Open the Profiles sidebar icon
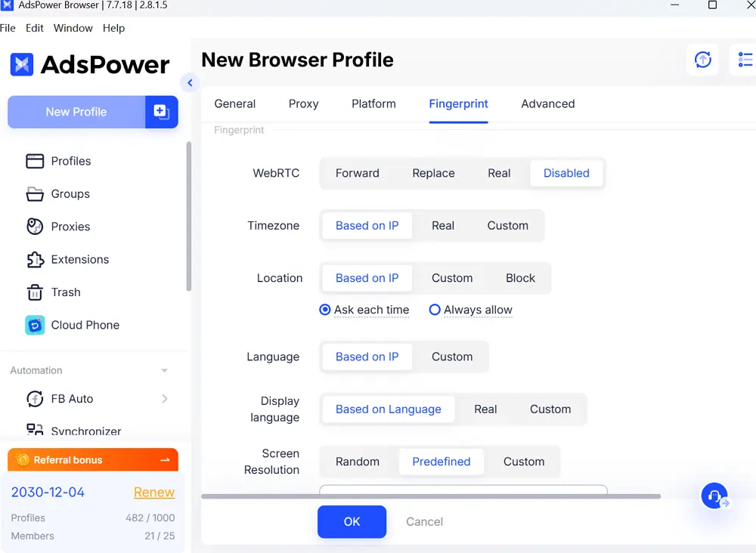756x553 pixels. (x=35, y=161)
